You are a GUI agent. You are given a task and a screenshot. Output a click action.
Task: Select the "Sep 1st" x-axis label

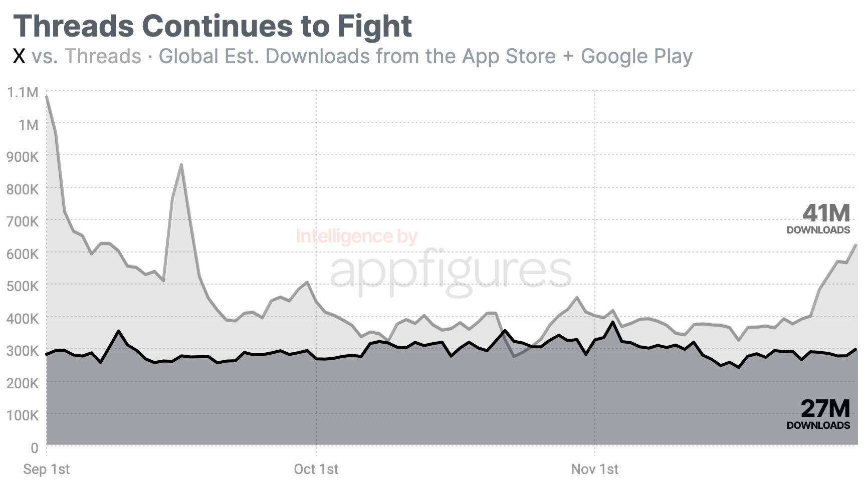point(47,469)
